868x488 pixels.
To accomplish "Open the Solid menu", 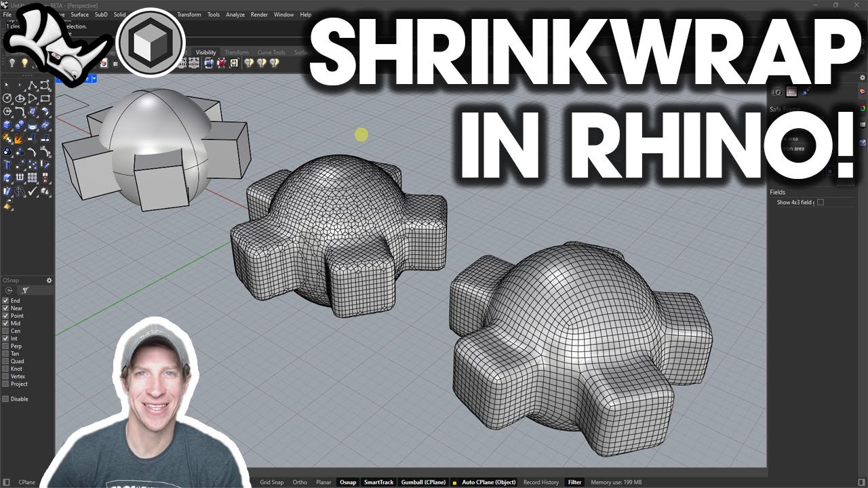I will [x=119, y=14].
